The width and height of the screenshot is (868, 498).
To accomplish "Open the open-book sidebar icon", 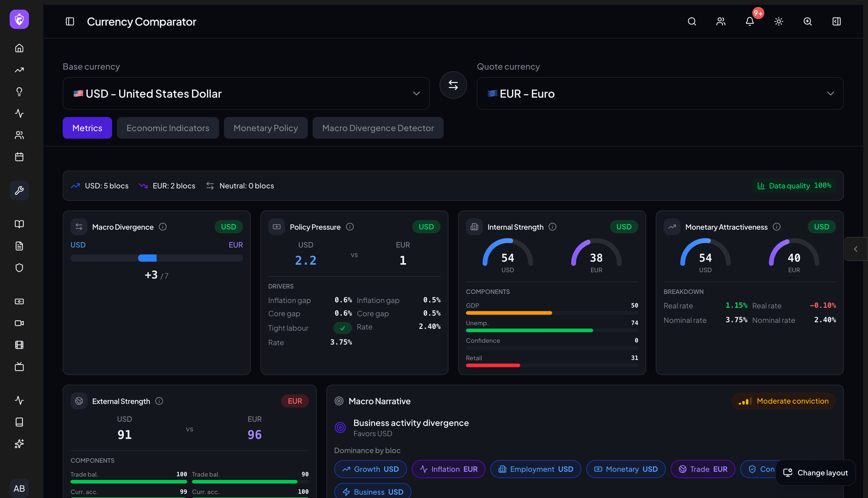I will pos(19,224).
